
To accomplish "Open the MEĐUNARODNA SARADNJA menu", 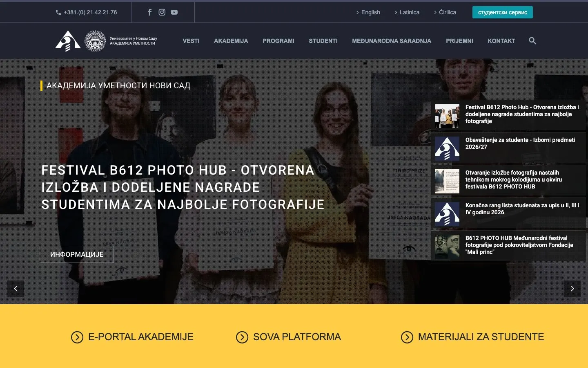I will click(x=392, y=41).
